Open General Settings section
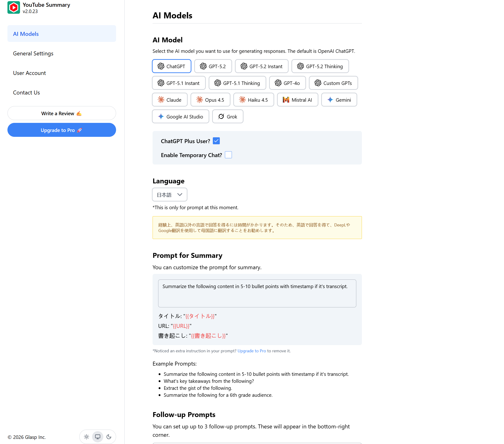The width and height of the screenshot is (504, 444). click(x=33, y=53)
